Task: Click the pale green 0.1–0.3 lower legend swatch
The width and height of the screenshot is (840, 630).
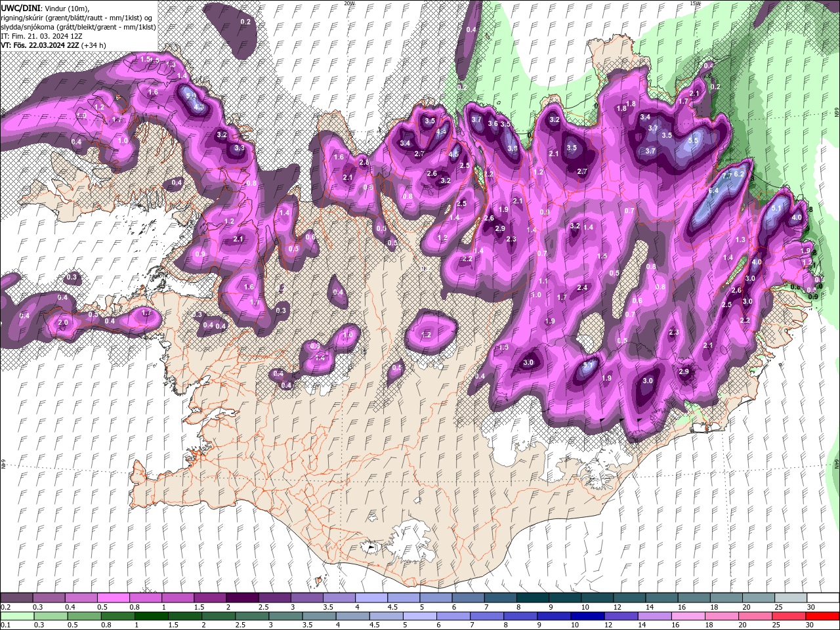Action: click(16, 616)
